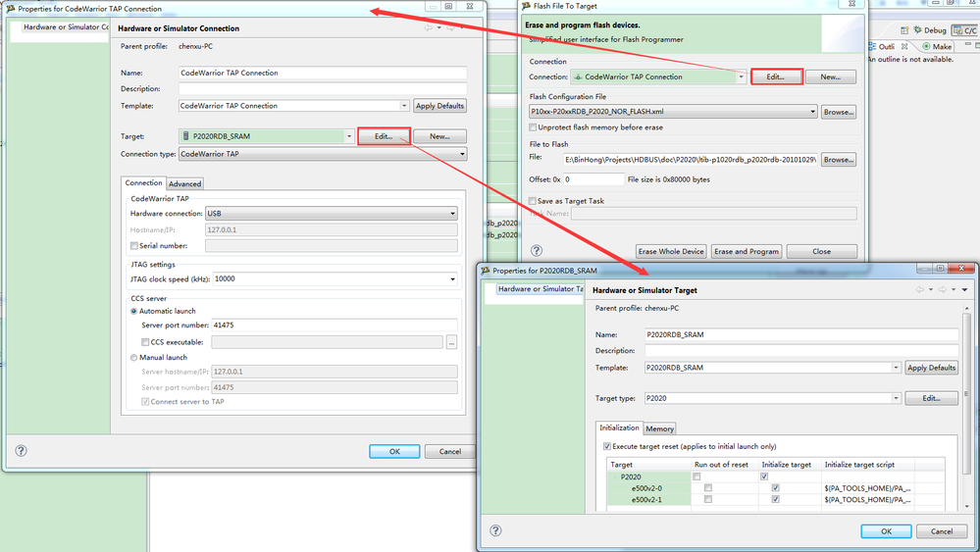
Task: Toggle Run out of reset for P2020
Action: click(x=696, y=477)
